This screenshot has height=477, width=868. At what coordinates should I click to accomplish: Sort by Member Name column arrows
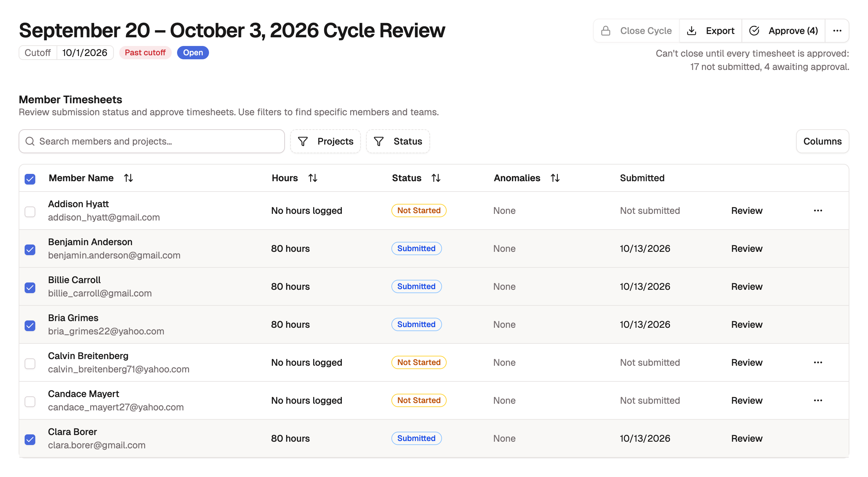coord(128,178)
